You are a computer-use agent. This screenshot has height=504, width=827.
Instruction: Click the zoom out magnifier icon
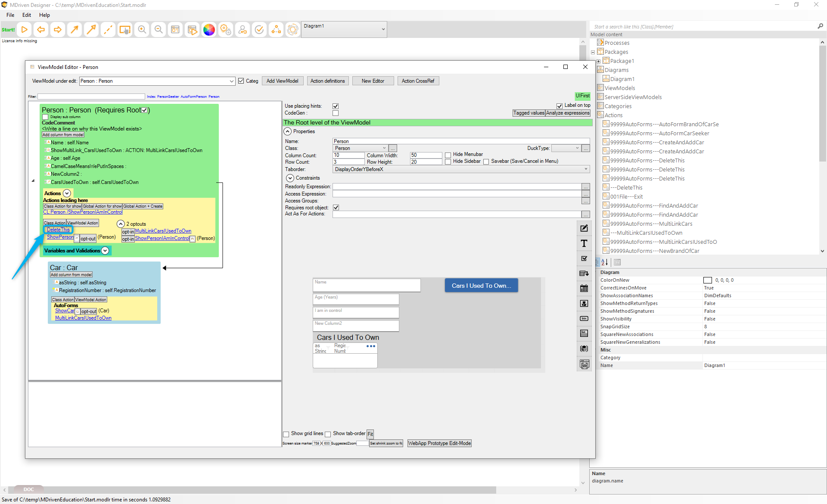click(159, 30)
